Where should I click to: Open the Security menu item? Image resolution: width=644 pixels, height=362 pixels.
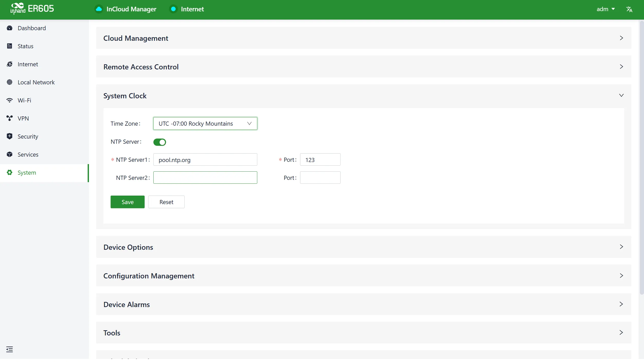point(44,136)
